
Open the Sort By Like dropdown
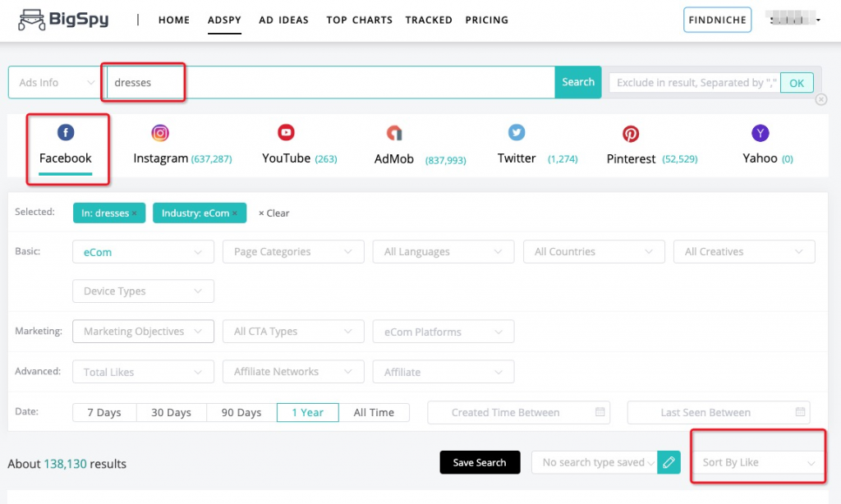tap(759, 462)
